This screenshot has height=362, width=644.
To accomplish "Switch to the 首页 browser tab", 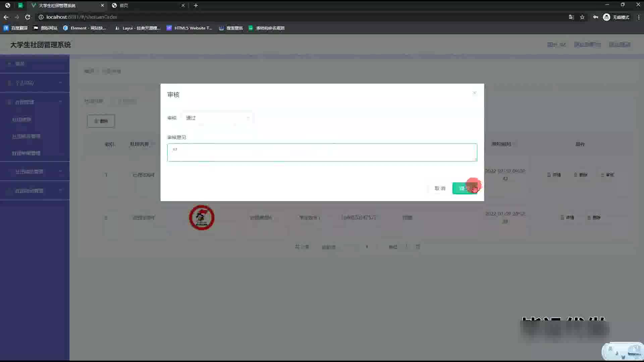I will pos(148,5).
